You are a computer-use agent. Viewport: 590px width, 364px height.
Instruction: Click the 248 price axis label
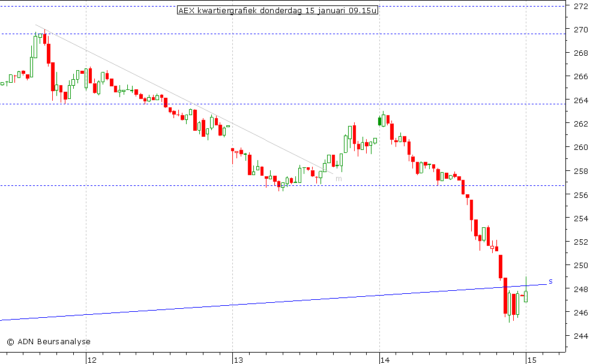(580, 289)
